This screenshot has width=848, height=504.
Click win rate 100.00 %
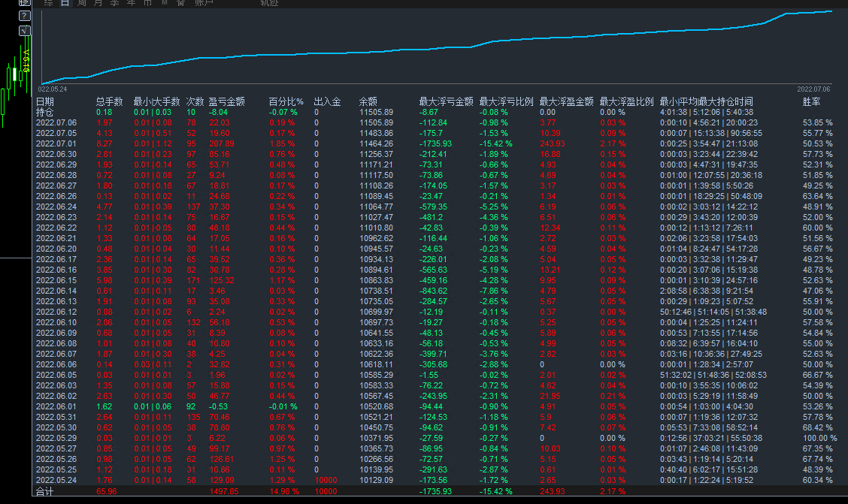[x=820, y=438]
